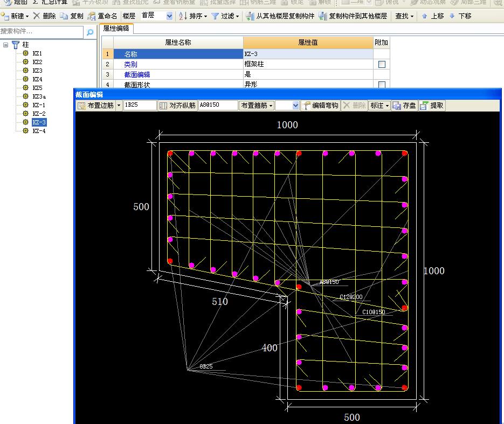Open the empty combo box after 布置箍筋

coord(287,106)
